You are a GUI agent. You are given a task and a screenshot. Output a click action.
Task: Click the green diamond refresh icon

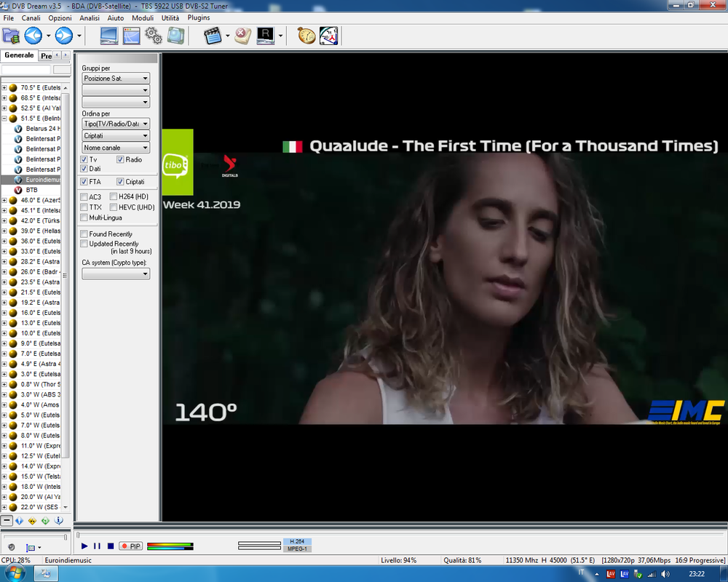tap(45, 521)
